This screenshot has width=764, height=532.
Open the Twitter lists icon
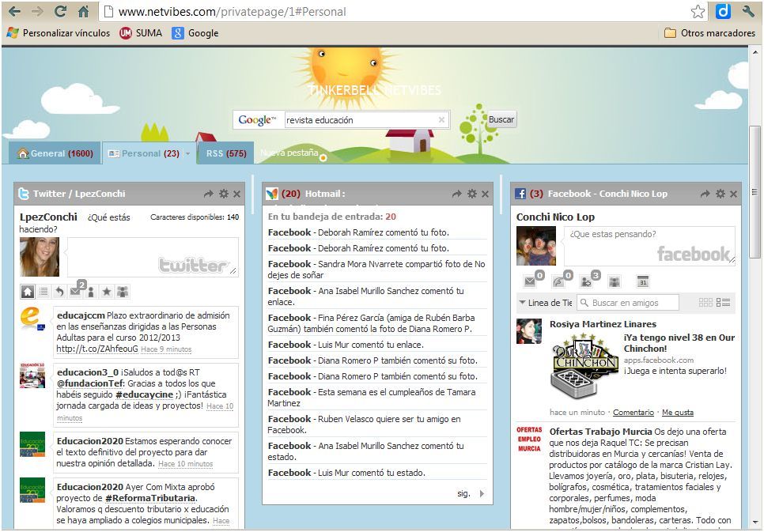coord(43,292)
